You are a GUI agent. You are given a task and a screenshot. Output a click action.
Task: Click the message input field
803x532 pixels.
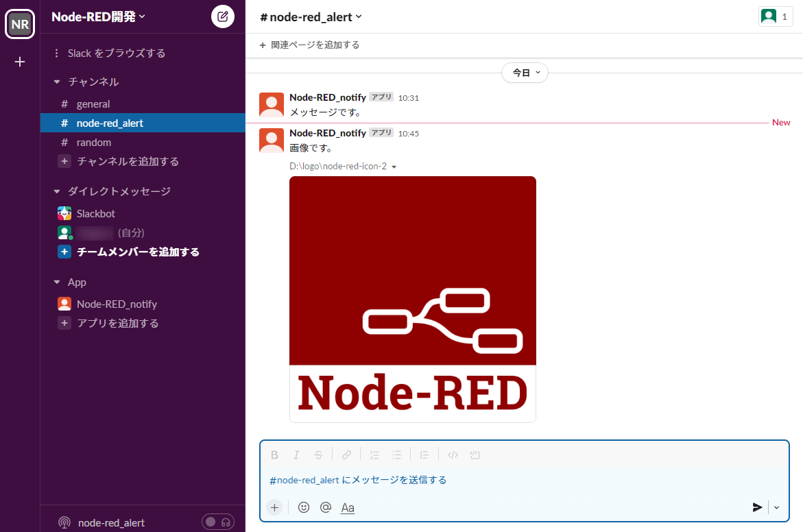coord(525,481)
